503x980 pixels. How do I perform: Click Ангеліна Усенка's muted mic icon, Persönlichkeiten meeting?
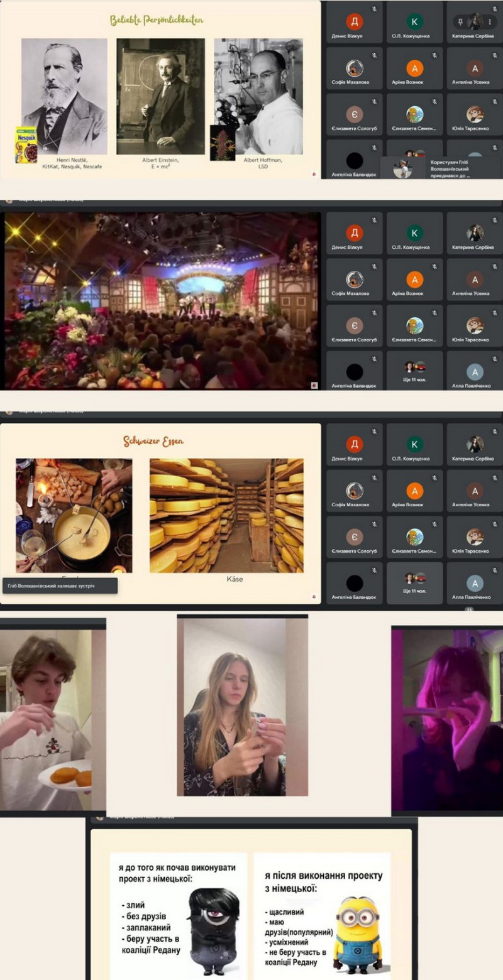point(494,55)
